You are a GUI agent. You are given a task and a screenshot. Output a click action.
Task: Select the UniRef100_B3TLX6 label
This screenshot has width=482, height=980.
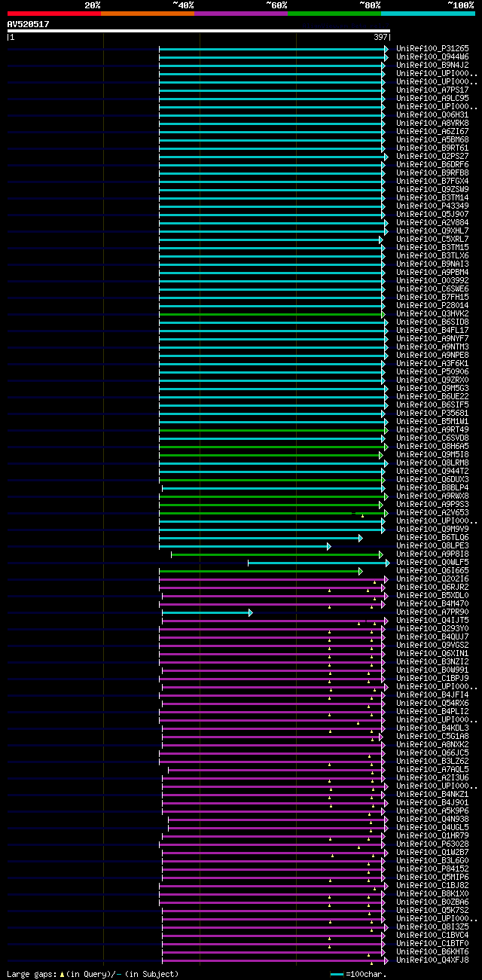point(432,256)
